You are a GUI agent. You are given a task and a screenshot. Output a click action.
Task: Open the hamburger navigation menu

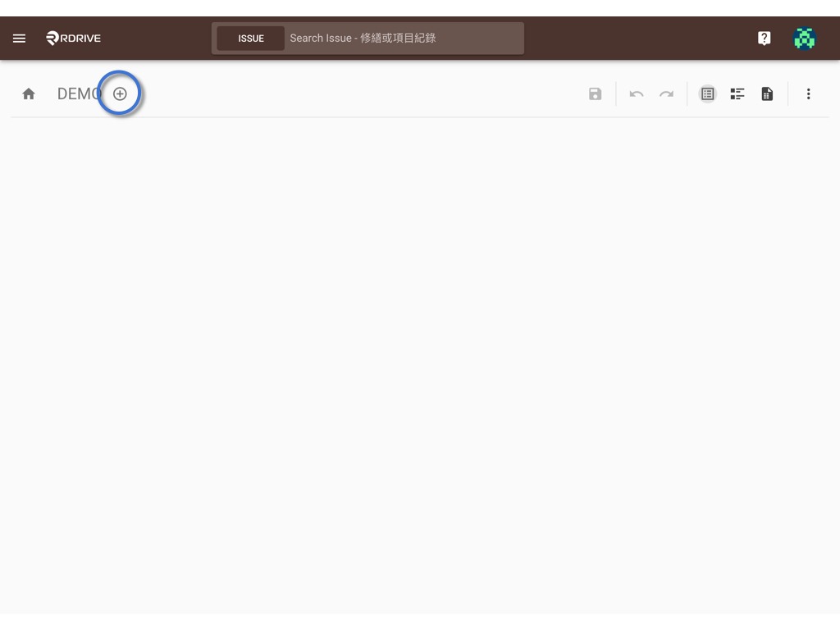click(20, 38)
